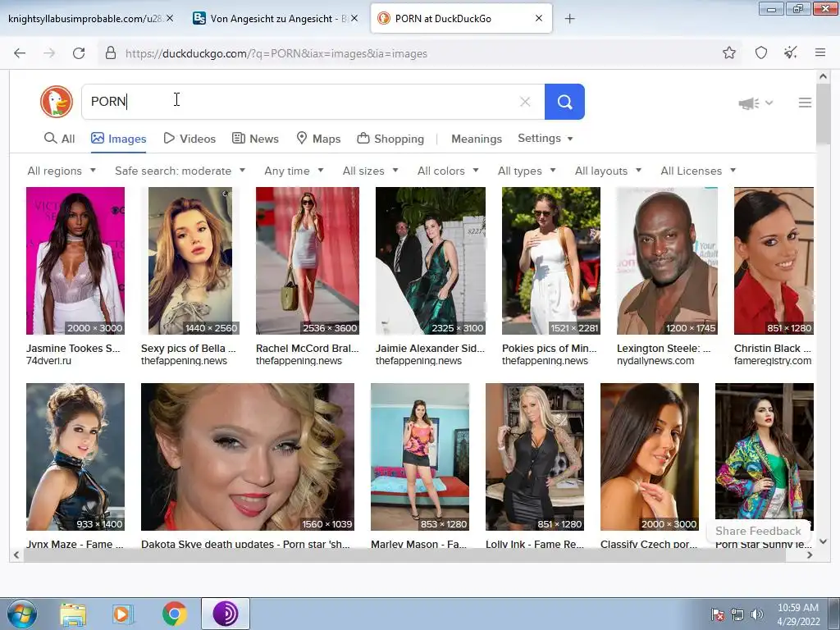
Task: Click the browser back arrow
Action: (x=20, y=53)
